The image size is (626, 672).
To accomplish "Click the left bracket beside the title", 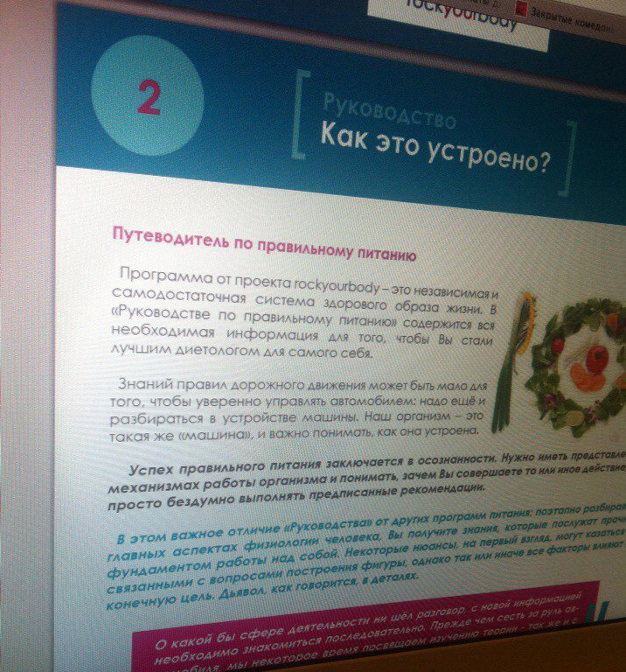I will coord(300,115).
